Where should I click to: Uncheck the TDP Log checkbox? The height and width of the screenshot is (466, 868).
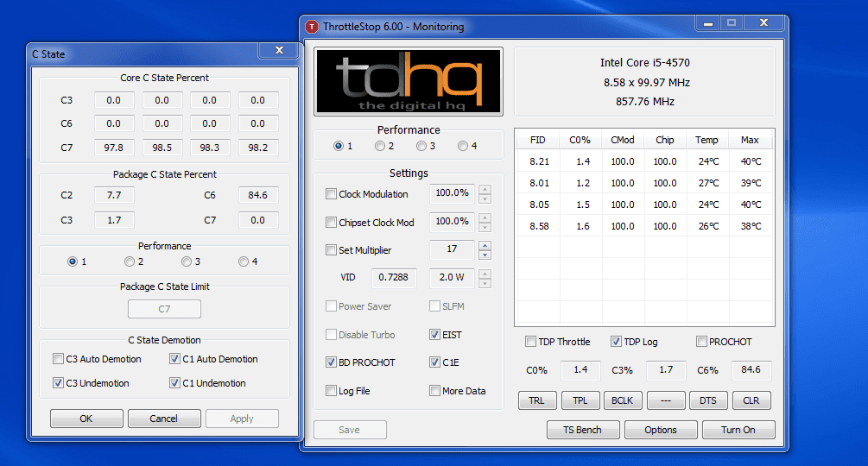click(616, 342)
